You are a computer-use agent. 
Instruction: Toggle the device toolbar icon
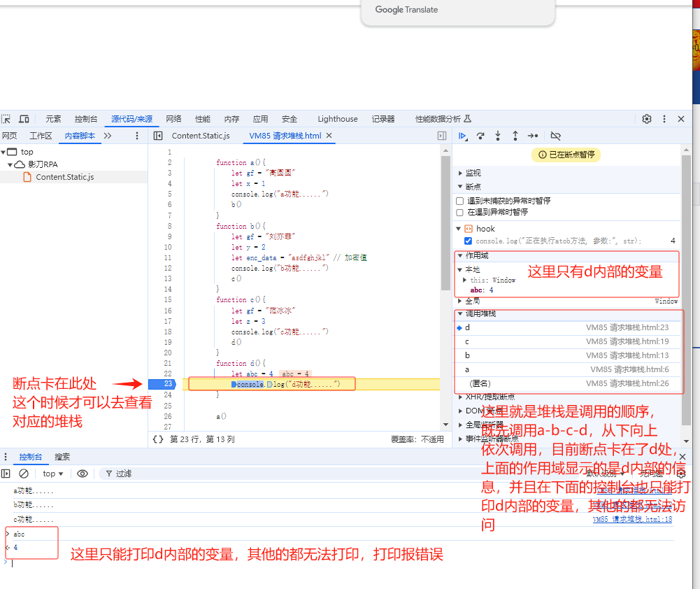pos(24,119)
